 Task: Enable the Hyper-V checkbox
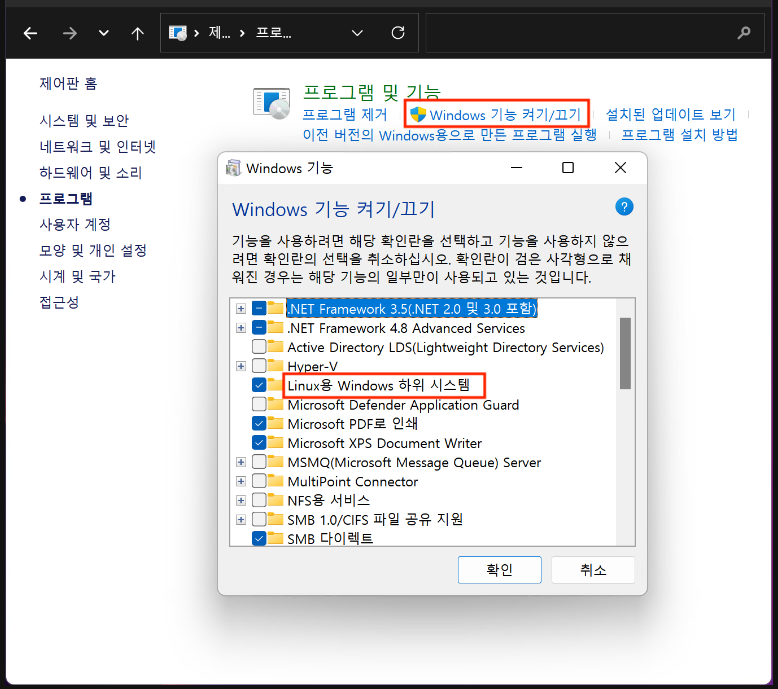click(x=259, y=366)
